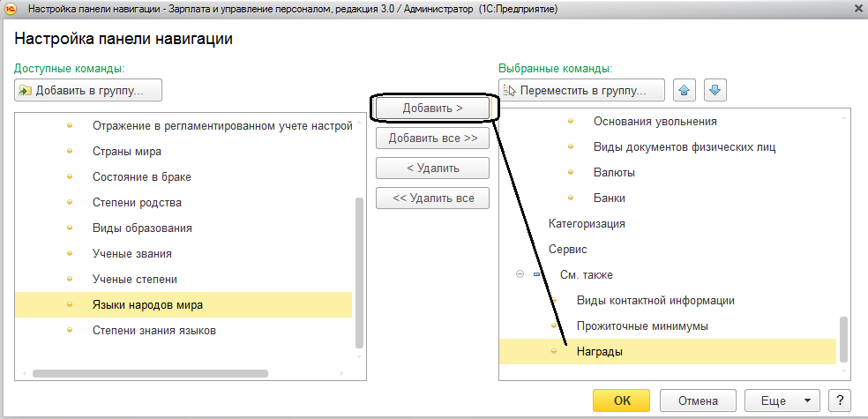Click the 1C application logo icon
This screenshot has height=419, width=868.
pos(11,9)
